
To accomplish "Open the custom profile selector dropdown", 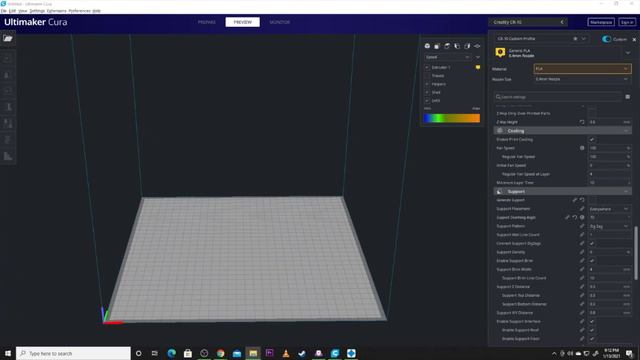I will 543,39.
